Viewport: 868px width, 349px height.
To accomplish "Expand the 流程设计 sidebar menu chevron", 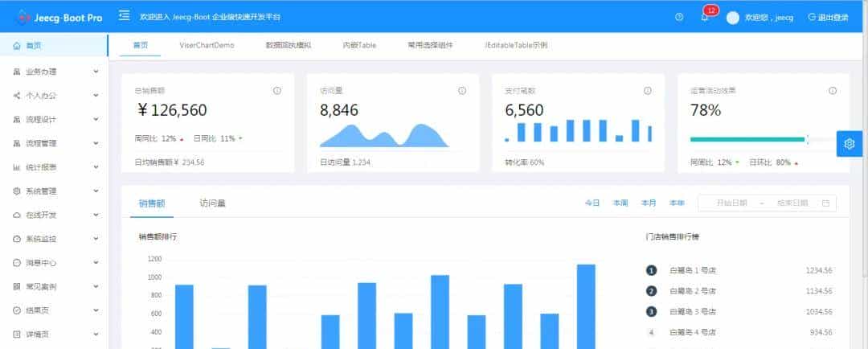I will click(x=96, y=119).
